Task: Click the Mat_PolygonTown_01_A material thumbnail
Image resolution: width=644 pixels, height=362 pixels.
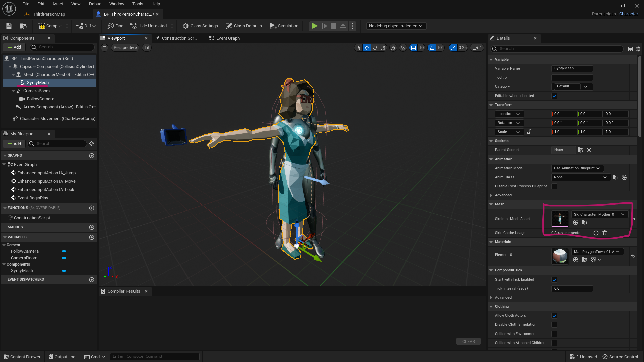Action: coord(560,256)
